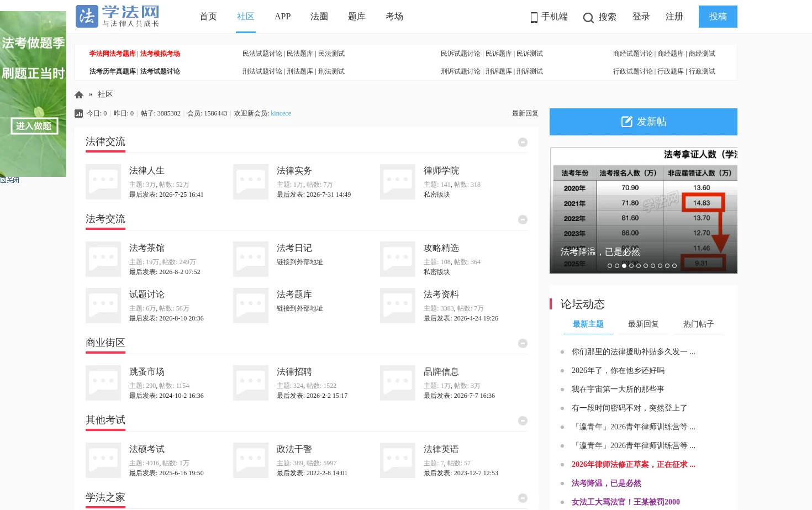The image size is (812, 510).
Task: Collapse the 法律交流 section
Action: point(523,143)
